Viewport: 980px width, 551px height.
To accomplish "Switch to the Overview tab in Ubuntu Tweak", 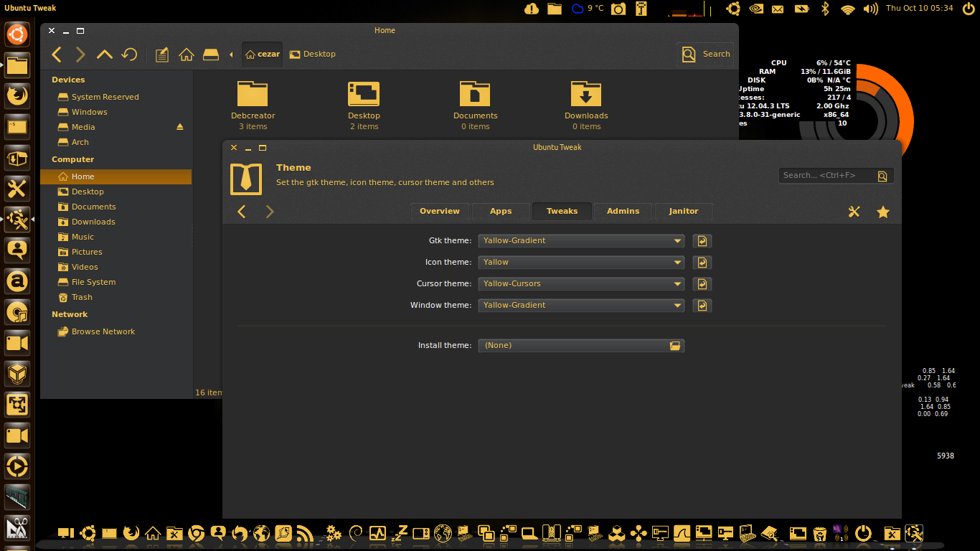I will click(440, 211).
